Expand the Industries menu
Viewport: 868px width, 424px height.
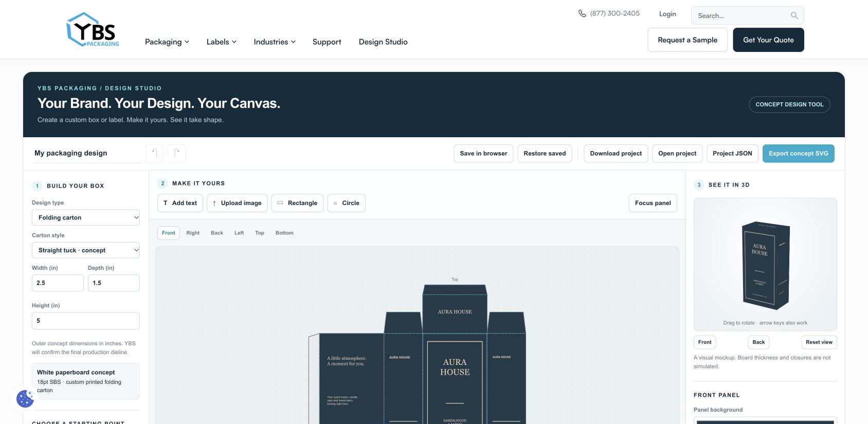coord(275,42)
